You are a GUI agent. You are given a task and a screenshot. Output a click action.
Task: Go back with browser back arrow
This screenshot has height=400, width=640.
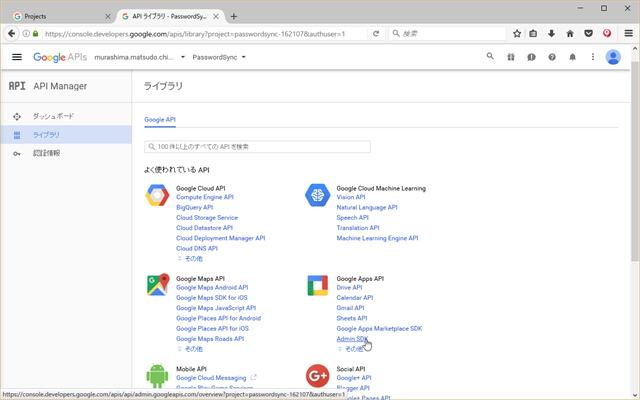click(11, 33)
